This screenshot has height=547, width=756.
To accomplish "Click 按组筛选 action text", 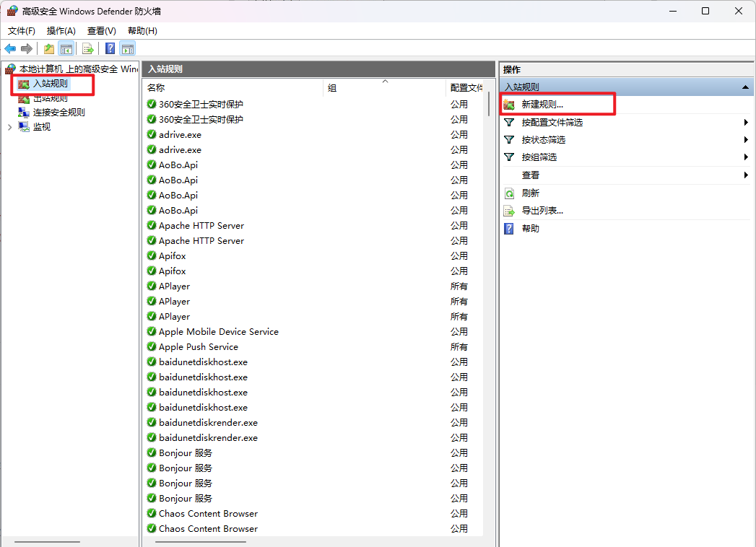I will pos(539,157).
